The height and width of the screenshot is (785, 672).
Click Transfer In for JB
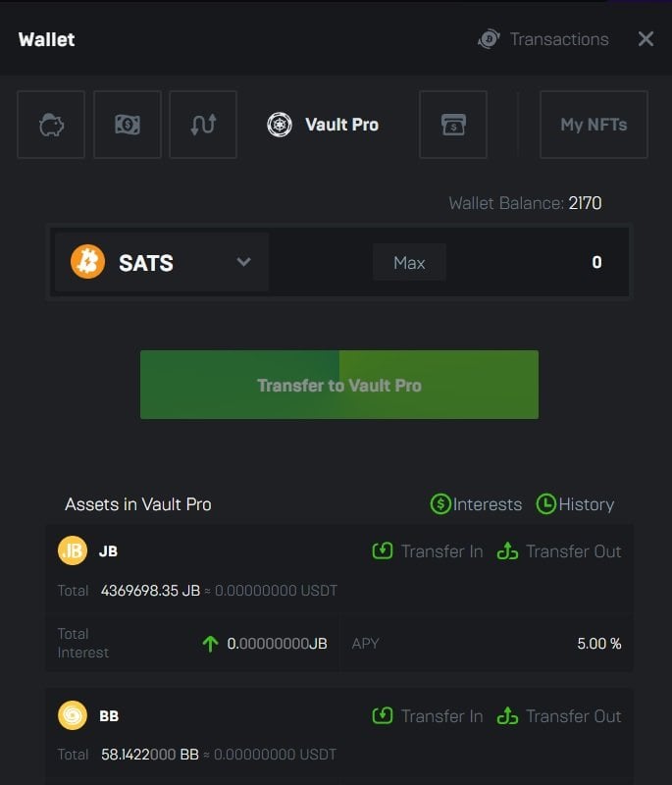pos(428,551)
